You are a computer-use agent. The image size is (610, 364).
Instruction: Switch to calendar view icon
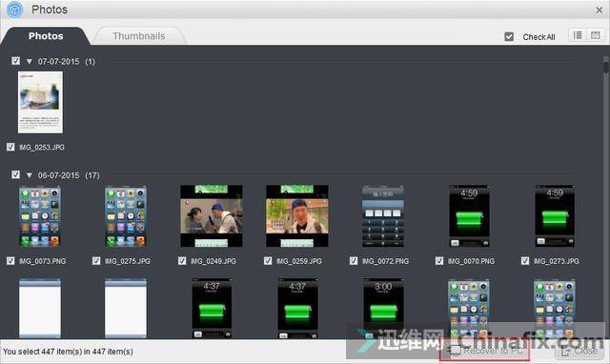click(595, 35)
